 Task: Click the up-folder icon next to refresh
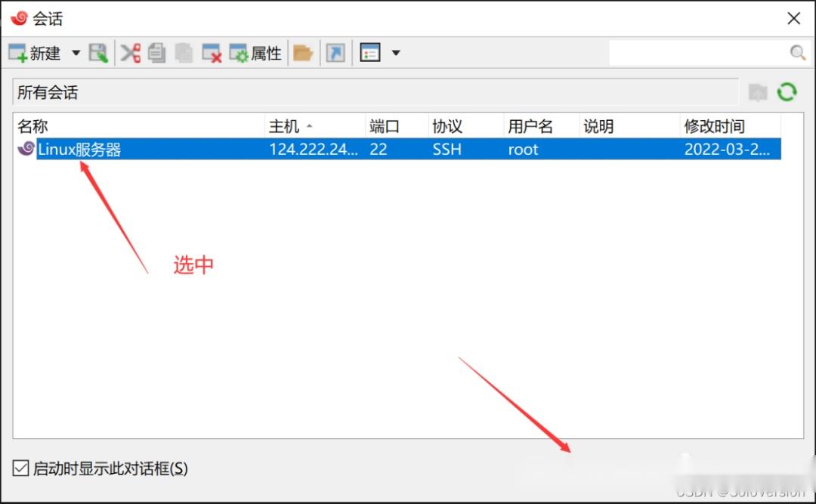coord(759,93)
